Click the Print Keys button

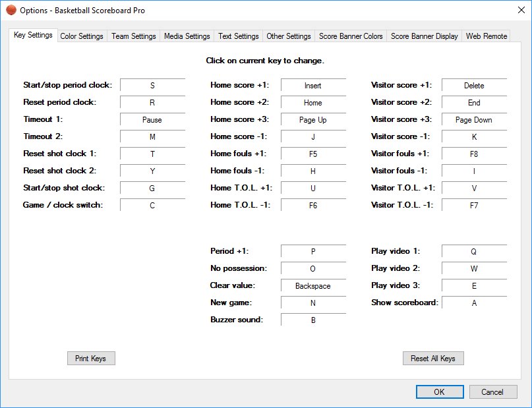[91, 358]
